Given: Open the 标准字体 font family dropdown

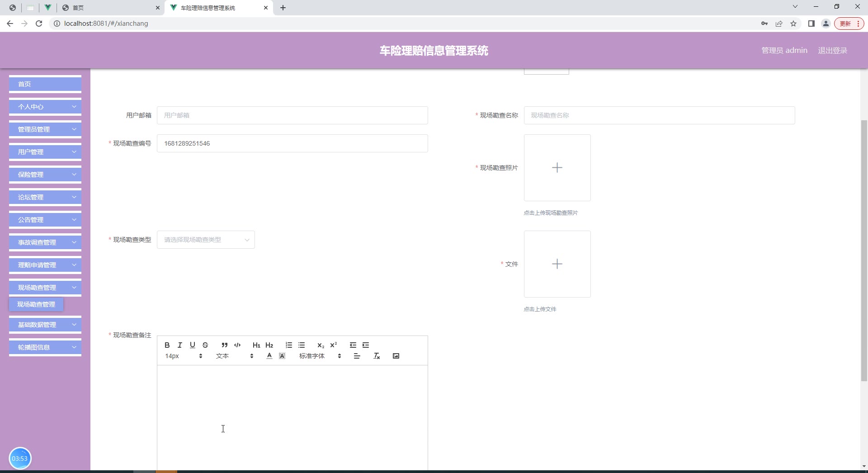Looking at the screenshot, I should point(320,356).
